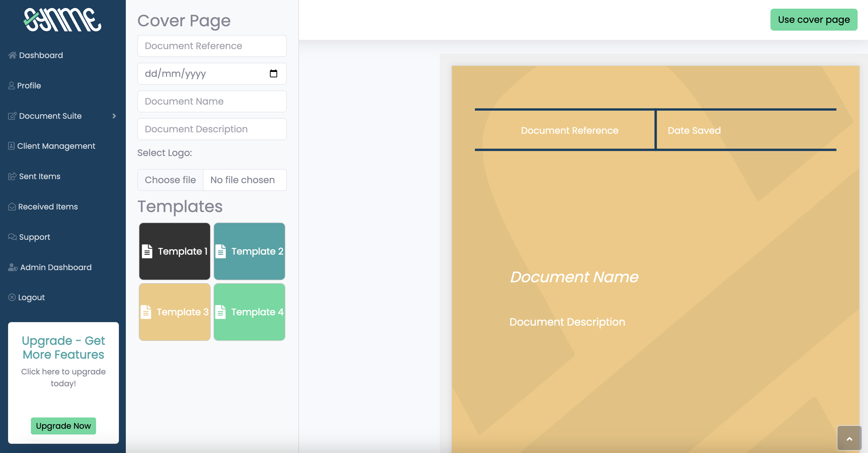Click the Document Reference input field
Screen dimensions: 868x453
212,46
